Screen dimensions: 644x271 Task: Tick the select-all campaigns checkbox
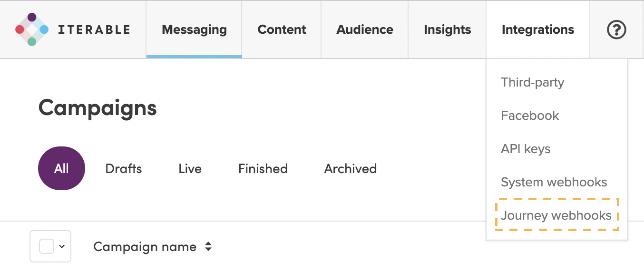(46, 246)
